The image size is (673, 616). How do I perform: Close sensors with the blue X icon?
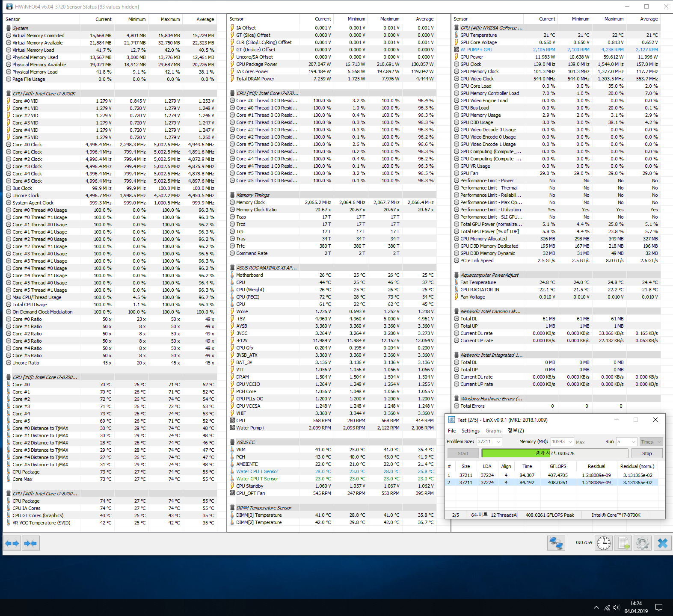662,543
